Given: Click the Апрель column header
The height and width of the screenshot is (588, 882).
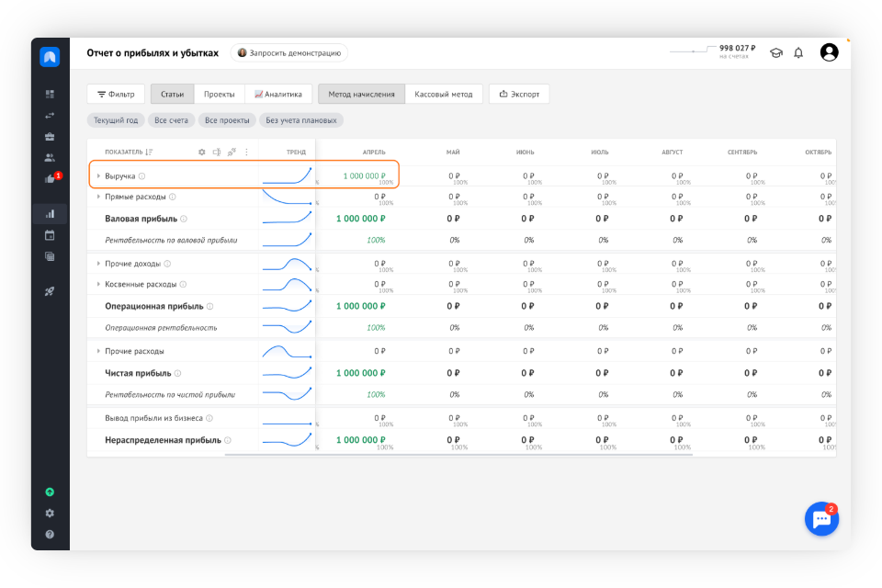Looking at the screenshot, I should coord(374,153).
